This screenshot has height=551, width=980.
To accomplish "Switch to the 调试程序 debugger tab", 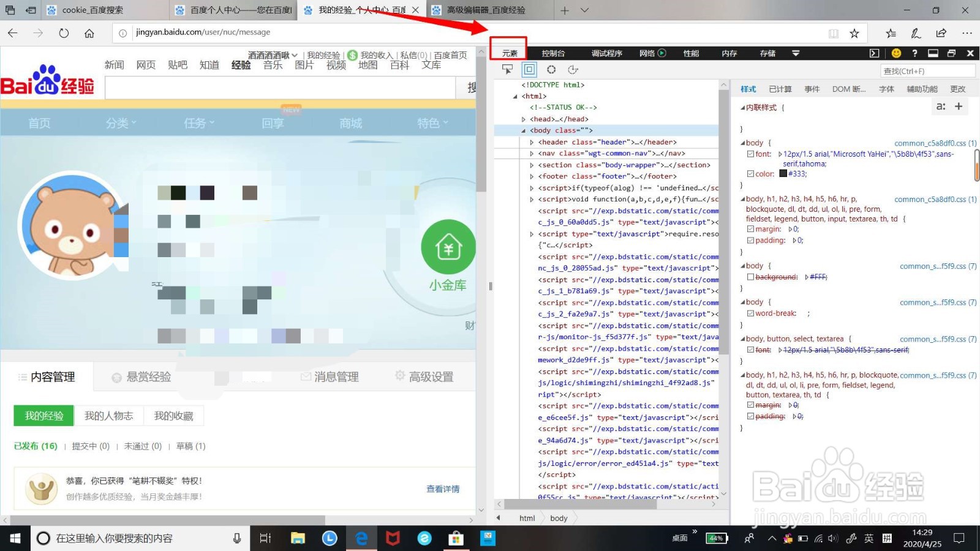I will tap(607, 53).
